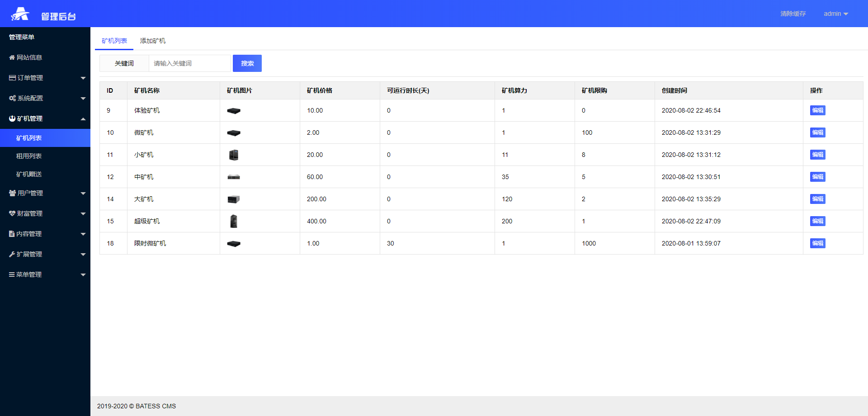The height and width of the screenshot is (416, 868).
Task: Expand the 订单管理 menu arrow
Action: pos(83,78)
